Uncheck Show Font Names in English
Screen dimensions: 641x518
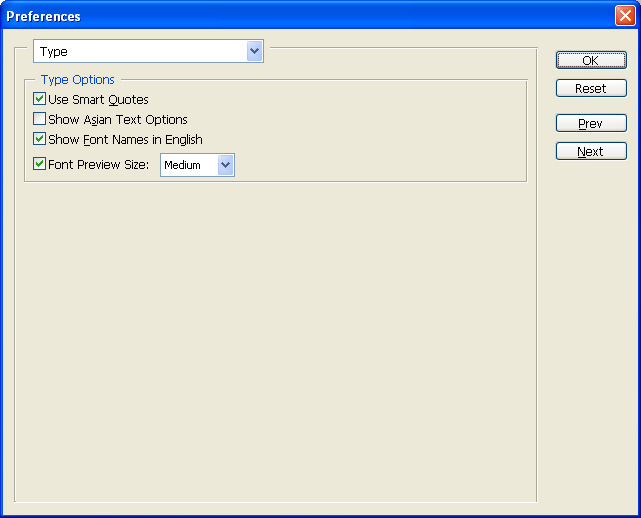(39, 139)
